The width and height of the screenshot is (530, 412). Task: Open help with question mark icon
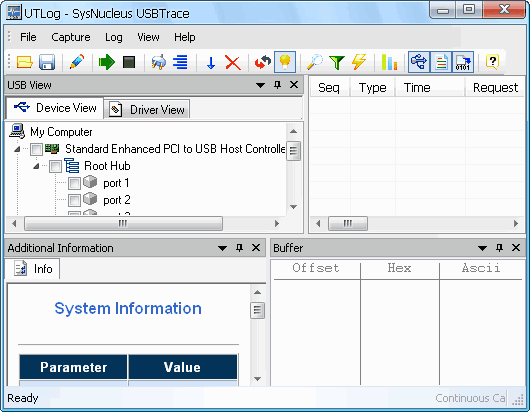[x=492, y=62]
